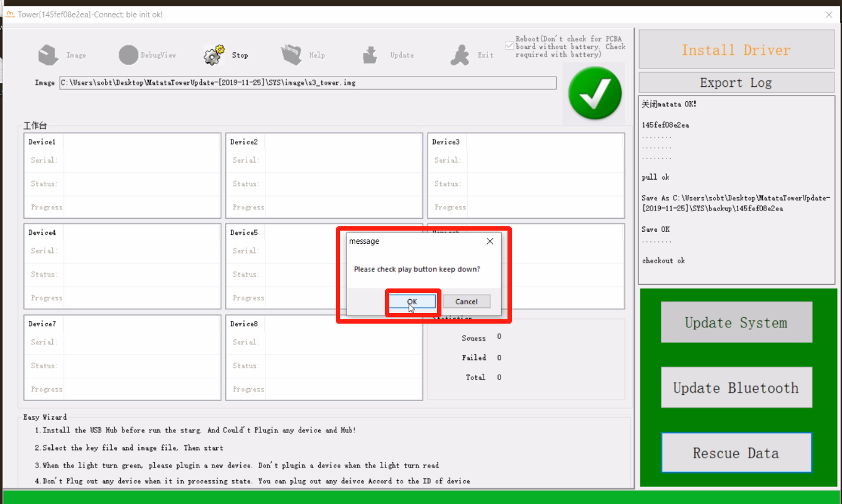Click the 'checkout ok' log line
This screenshot has width=842, height=504.
(x=663, y=260)
